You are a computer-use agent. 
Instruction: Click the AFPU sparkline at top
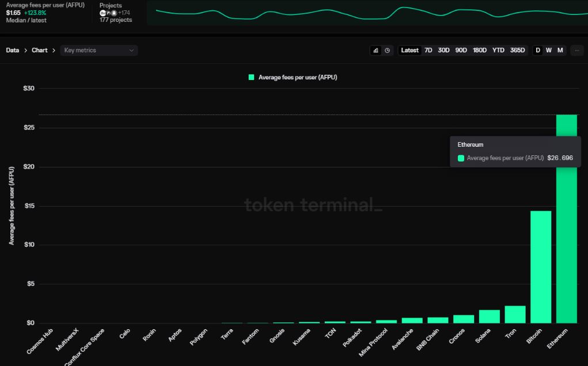tap(367, 13)
